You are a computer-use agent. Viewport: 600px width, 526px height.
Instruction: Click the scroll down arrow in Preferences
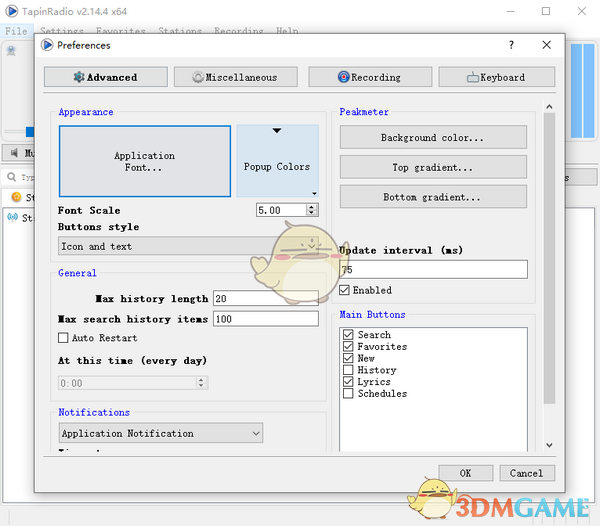(x=549, y=445)
